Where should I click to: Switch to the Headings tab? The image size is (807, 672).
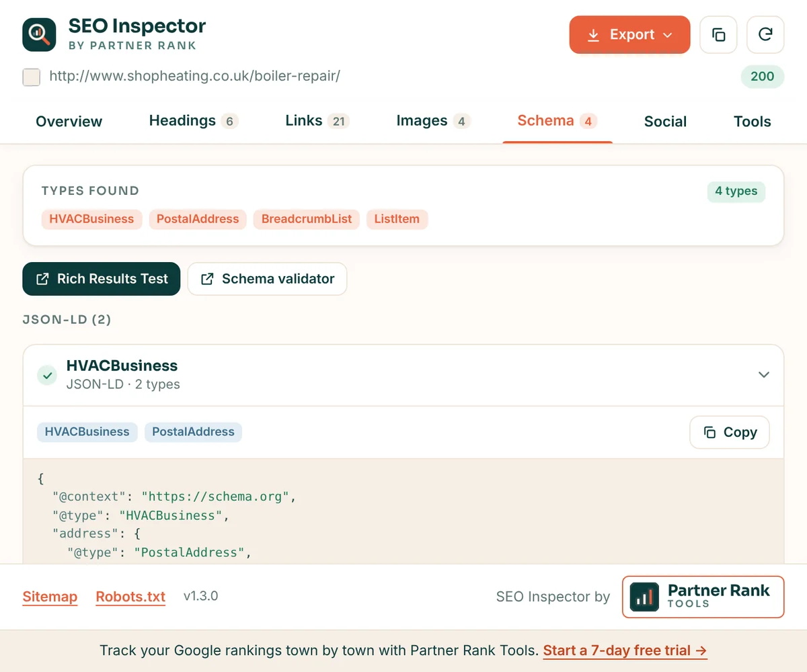tap(194, 121)
